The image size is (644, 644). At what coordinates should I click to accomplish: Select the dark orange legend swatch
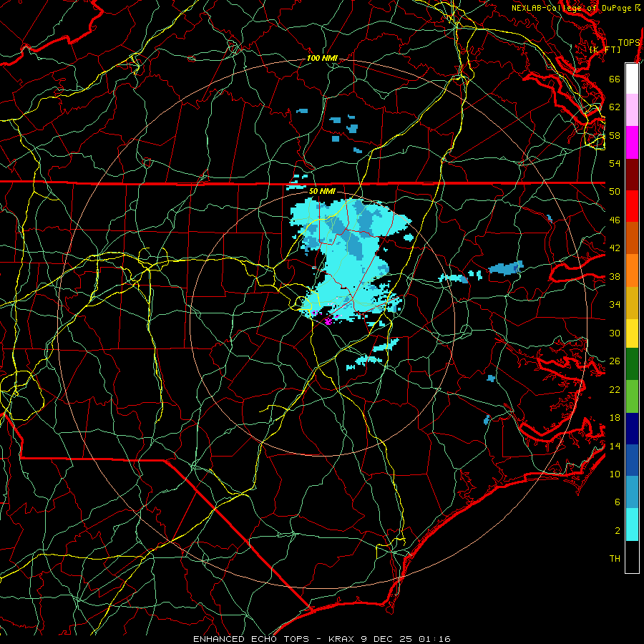coord(632,238)
